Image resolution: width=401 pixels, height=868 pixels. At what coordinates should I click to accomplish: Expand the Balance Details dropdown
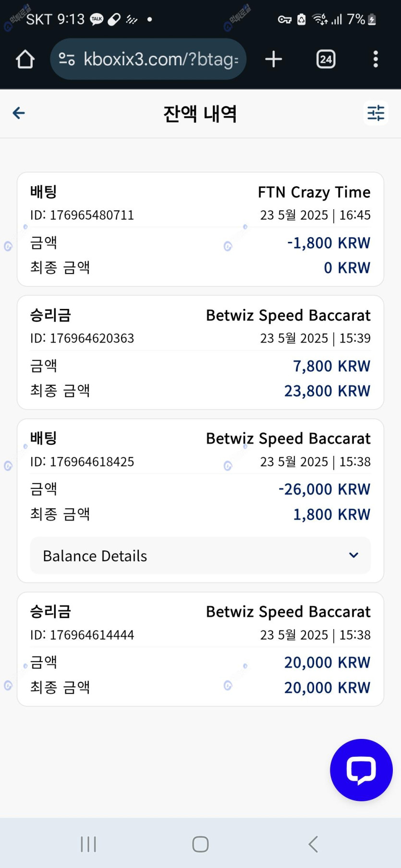tap(200, 556)
